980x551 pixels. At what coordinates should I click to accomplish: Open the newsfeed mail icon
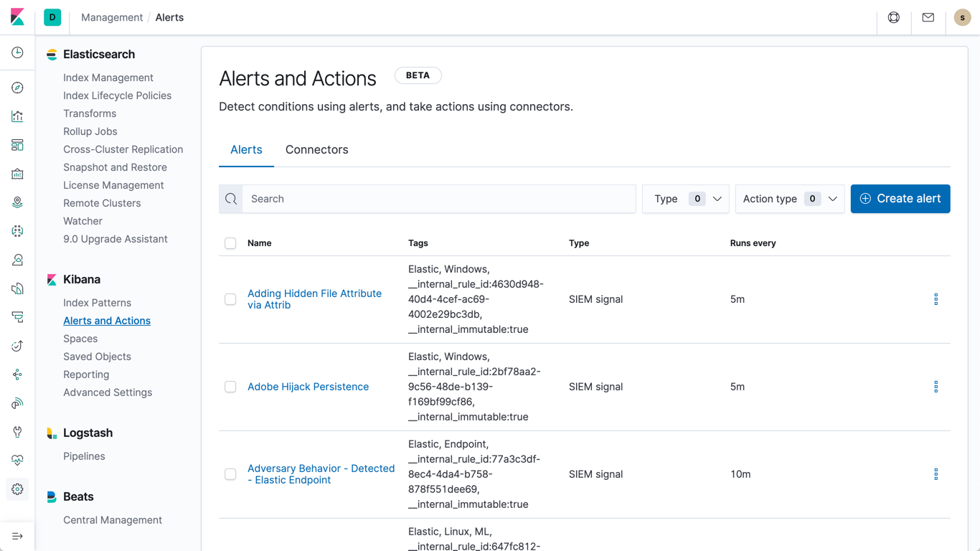point(928,17)
